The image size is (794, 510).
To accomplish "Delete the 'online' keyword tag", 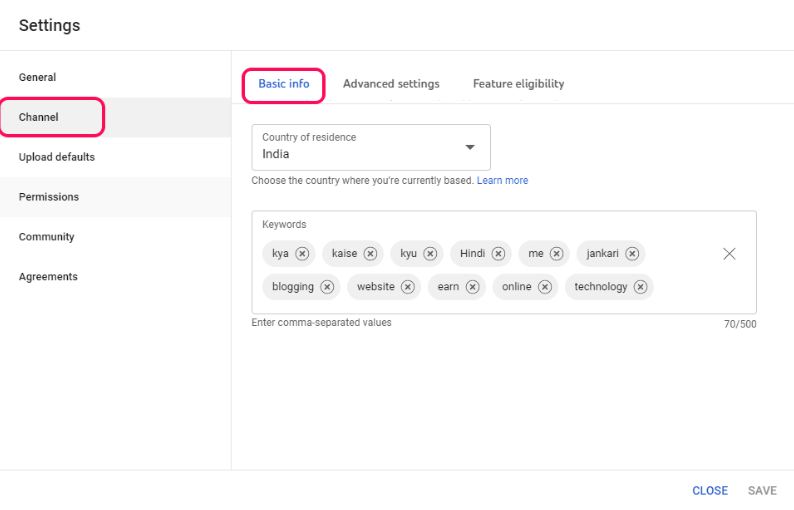I will coord(545,287).
